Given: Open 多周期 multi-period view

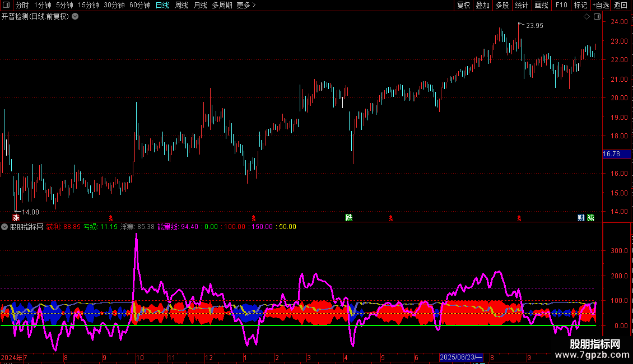Looking at the screenshot, I should [222, 5].
